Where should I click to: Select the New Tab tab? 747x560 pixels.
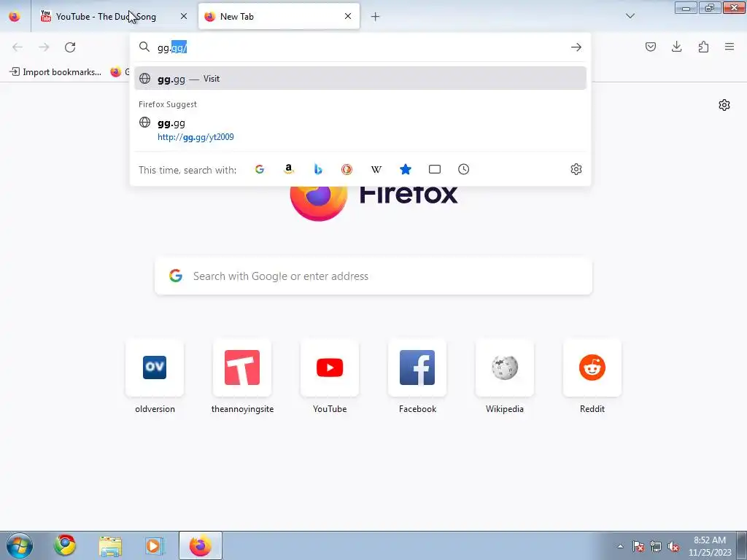click(x=279, y=16)
